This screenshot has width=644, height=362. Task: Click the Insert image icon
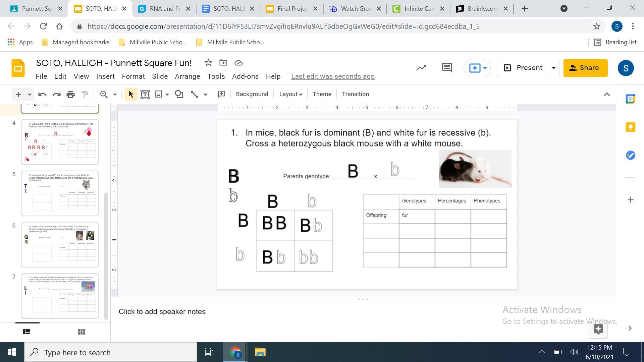tap(158, 94)
